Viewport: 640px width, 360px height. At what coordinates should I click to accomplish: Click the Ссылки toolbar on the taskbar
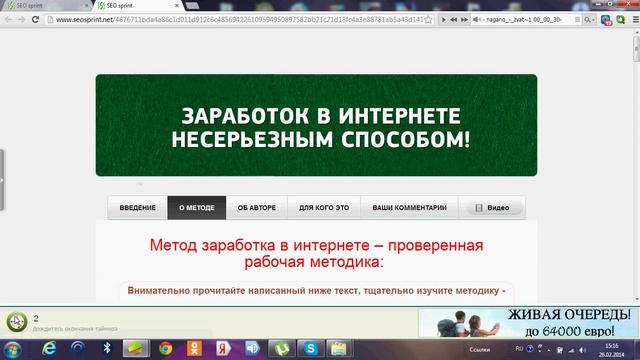480,350
